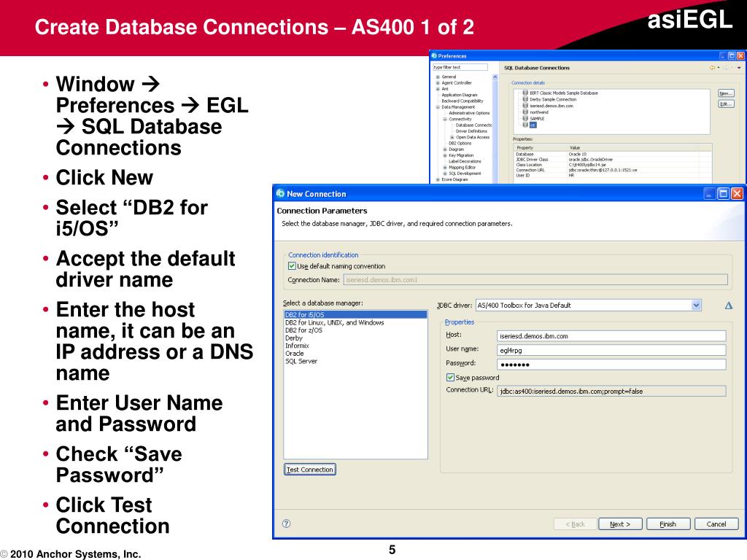Click the northwind connection database icon
The image size is (747, 560).
[525, 112]
